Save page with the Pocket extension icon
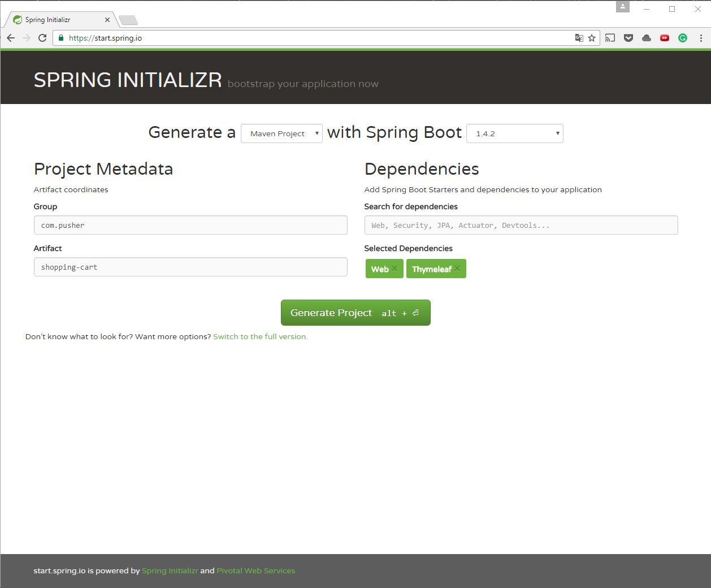The width and height of the screenshot is (711, 588). 628,38
